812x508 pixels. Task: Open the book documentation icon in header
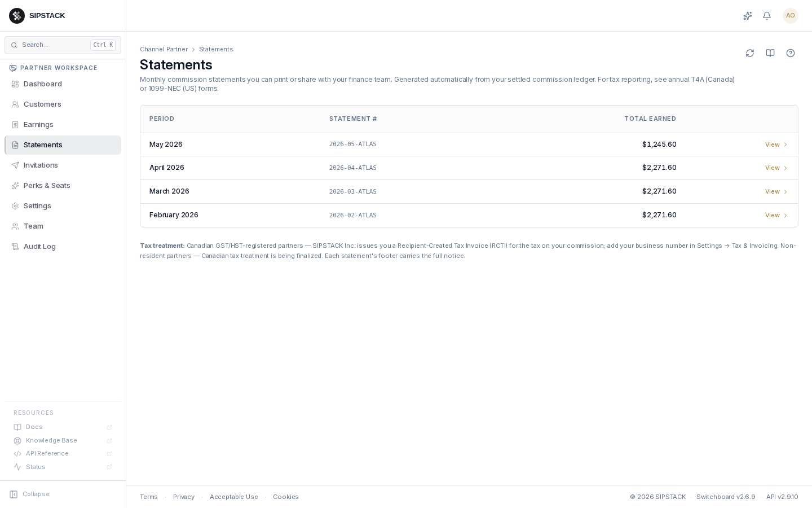point(770,53)
